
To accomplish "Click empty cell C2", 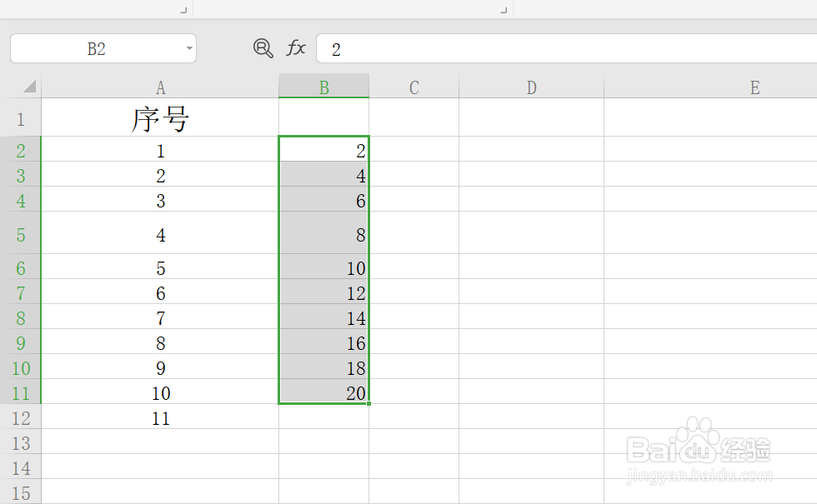I will pyautogui.click(x=414, y=149).
